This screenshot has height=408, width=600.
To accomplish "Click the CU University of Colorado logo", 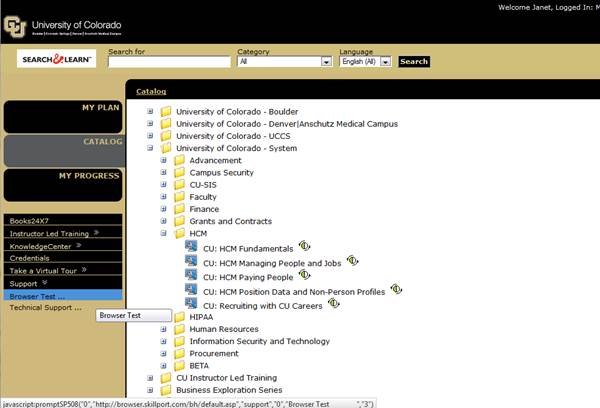I will pyautogui.click(x=63, y=26).
